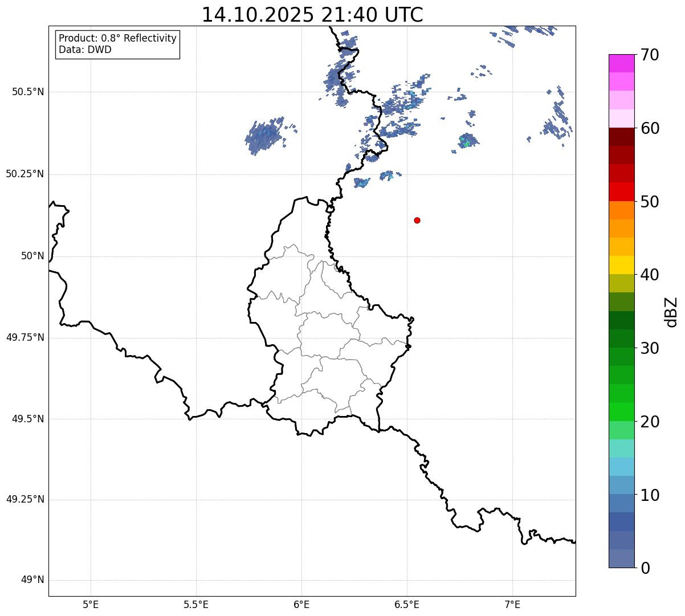
Task: Click the colorbar tick value 0
Action: pyautogui.click(x=645, y=568)
